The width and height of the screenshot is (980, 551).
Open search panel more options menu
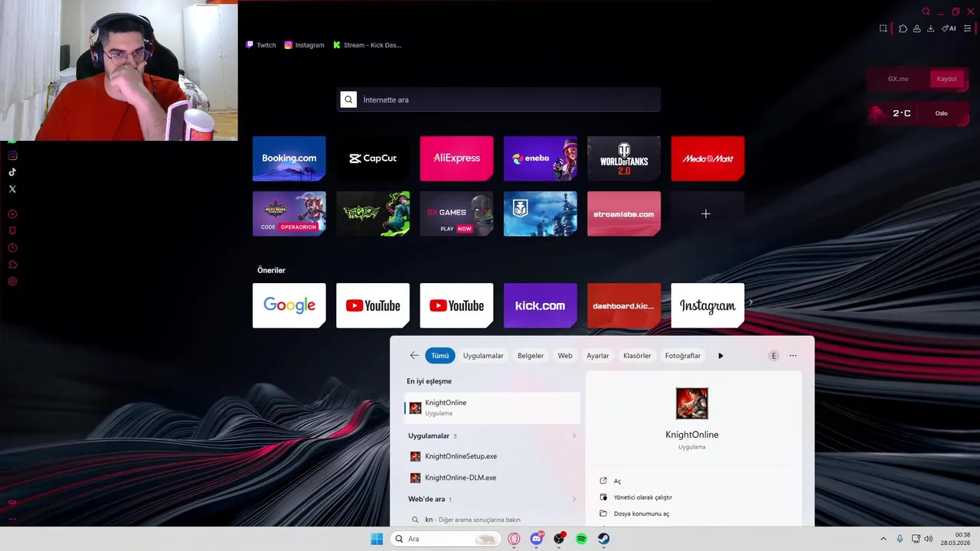(793, 356)
